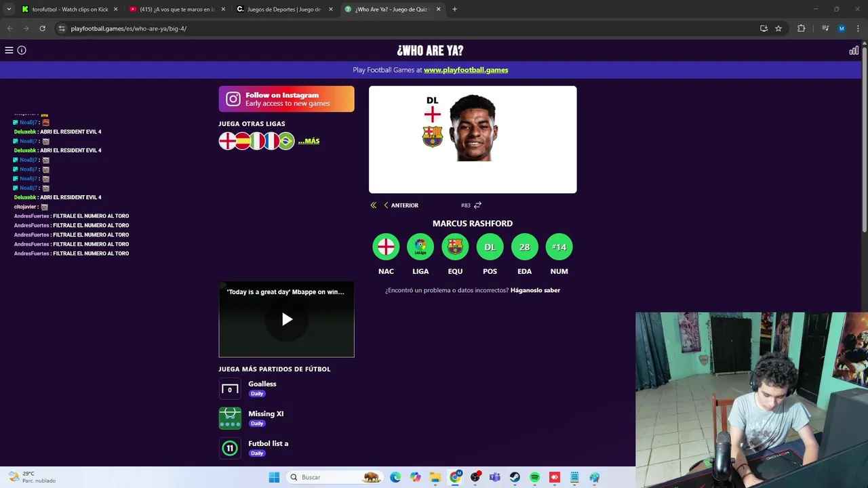Viewport: 868px width, 488px height.
Task: Open the statistics bar chart icon
Action: pyautogui.click(x=854, y=50)
